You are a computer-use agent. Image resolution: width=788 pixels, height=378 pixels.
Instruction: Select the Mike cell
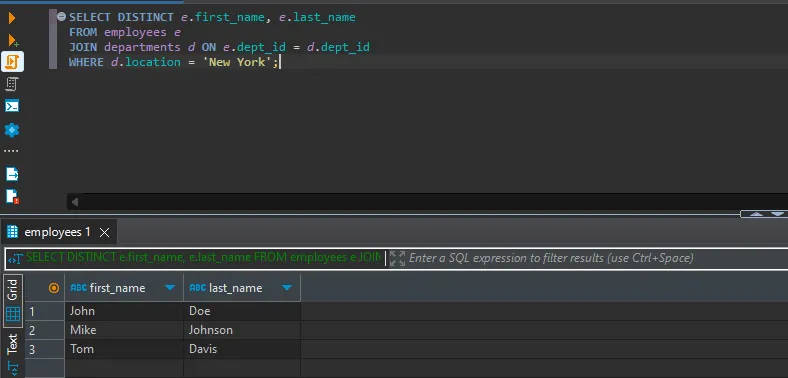124,330
